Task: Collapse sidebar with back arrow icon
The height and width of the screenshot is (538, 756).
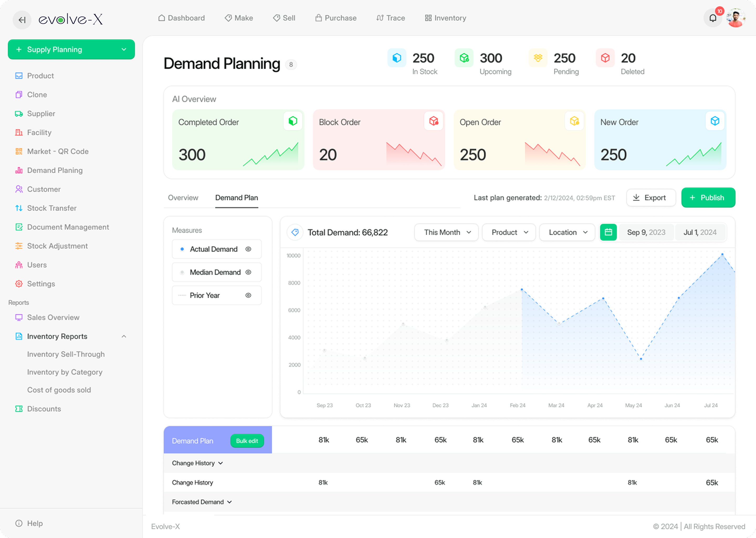Action: [22, 20]
